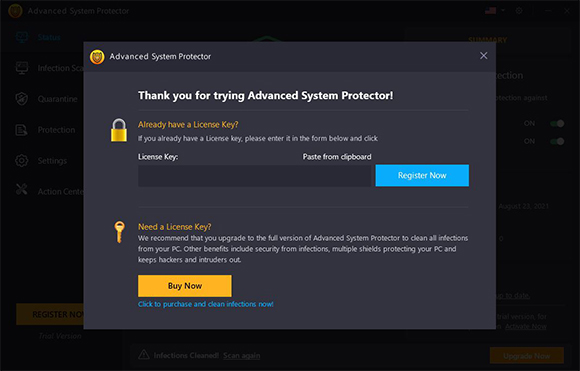Viewport: 580px width, 371px height.
Task: Open 'Click to purchase and clean infections now' link
Action: click(x=206, y=304)
